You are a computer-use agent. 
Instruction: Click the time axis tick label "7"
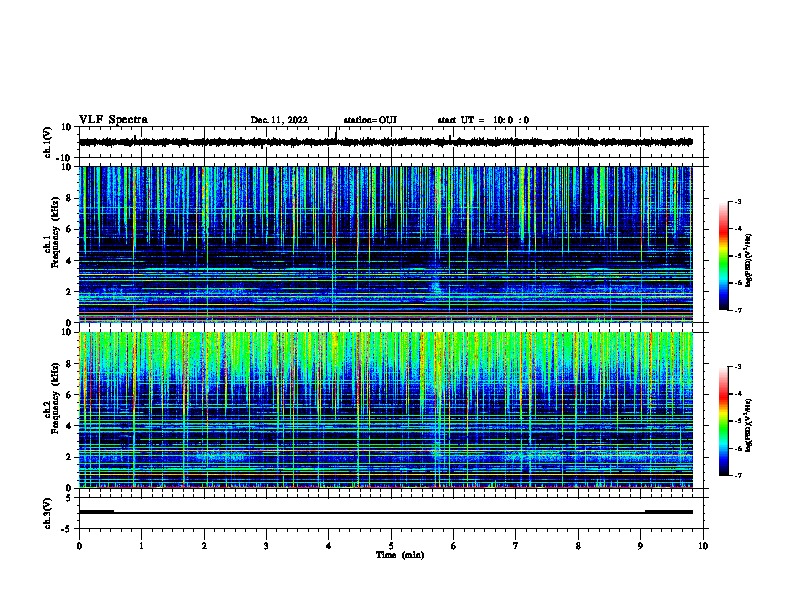pyautogui.click(x=516, y=546)
